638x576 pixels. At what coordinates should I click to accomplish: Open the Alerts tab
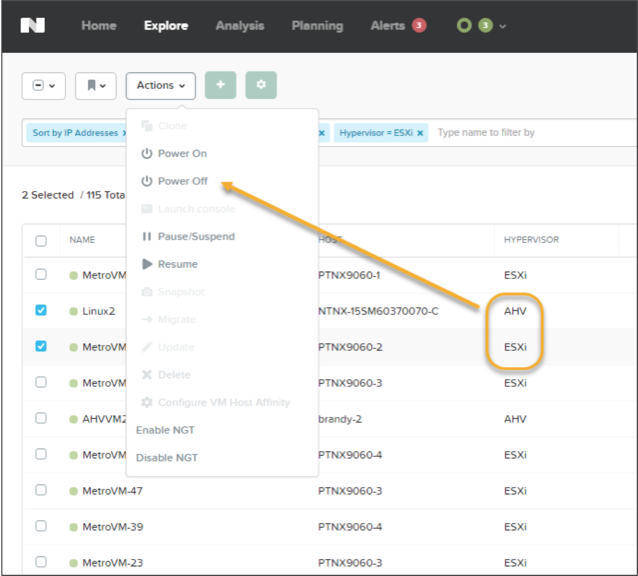(x=387, y=26)
